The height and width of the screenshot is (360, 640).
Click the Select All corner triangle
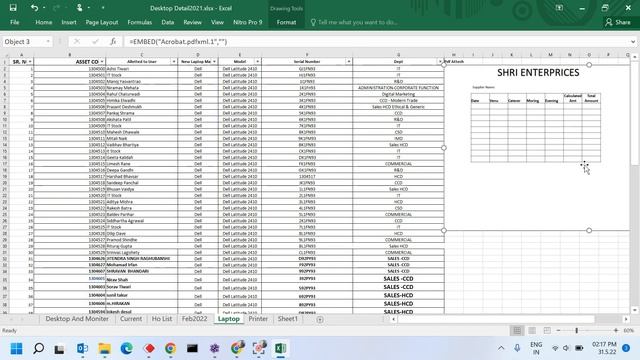point(5,55)
